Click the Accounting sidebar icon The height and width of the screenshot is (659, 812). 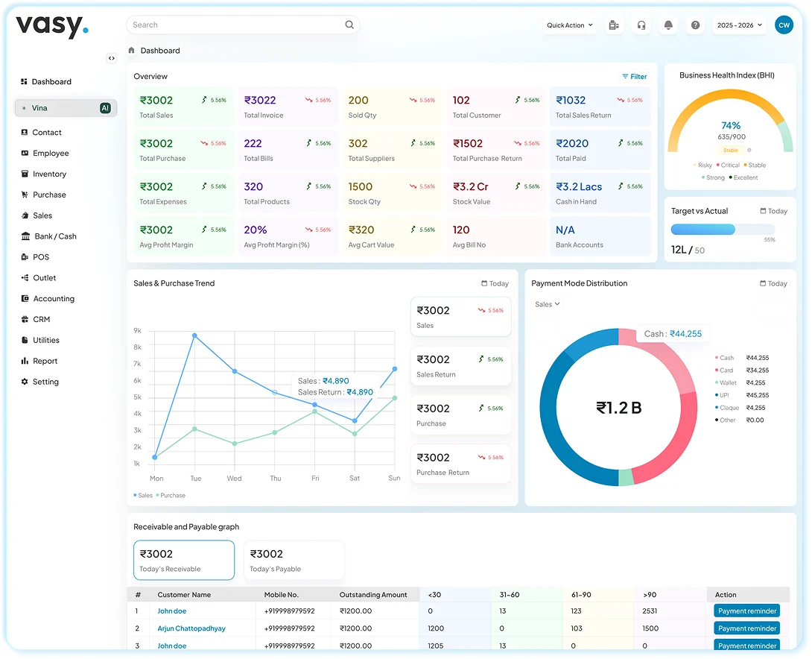[25, 298]
